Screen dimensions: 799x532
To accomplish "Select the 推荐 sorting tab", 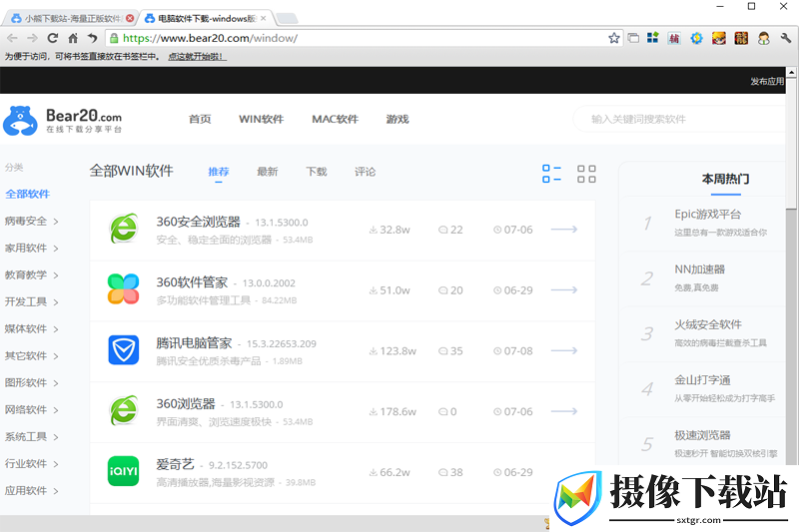I will click(x=219, y=172).
